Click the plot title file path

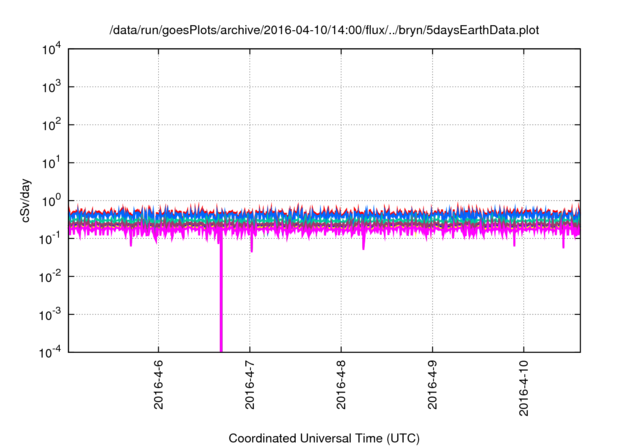(324, 31)
